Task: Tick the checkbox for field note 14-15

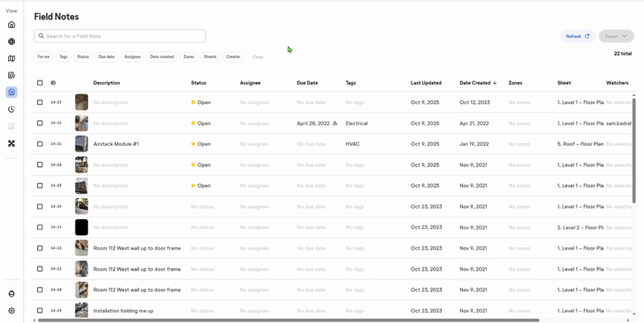Action: [39, 185]
